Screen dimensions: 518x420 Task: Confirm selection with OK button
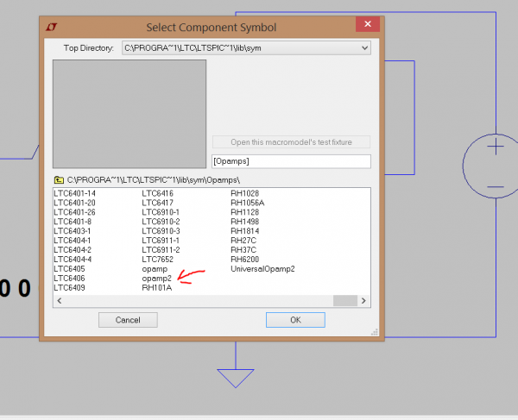(x=295, y=320)
